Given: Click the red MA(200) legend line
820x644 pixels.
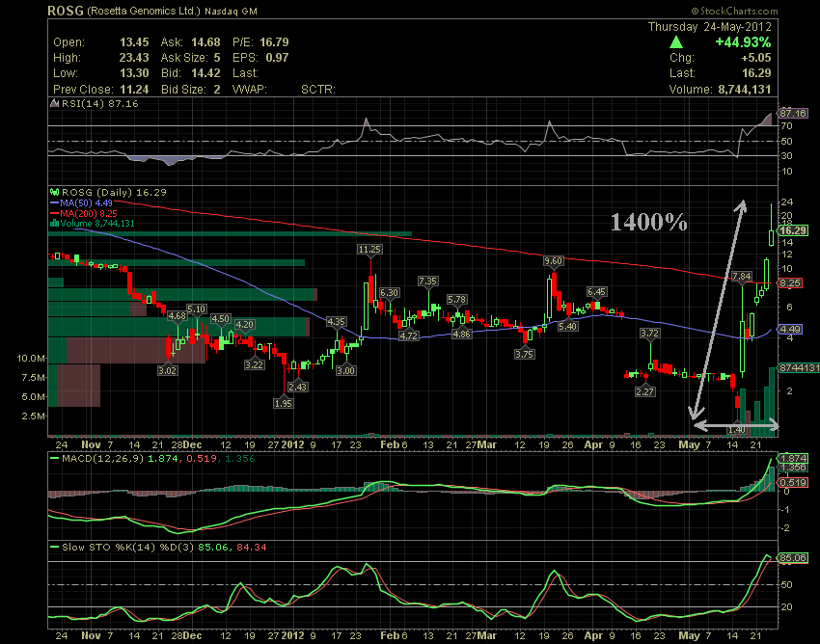Looking at the screenshot, I should tap(54, 213).
